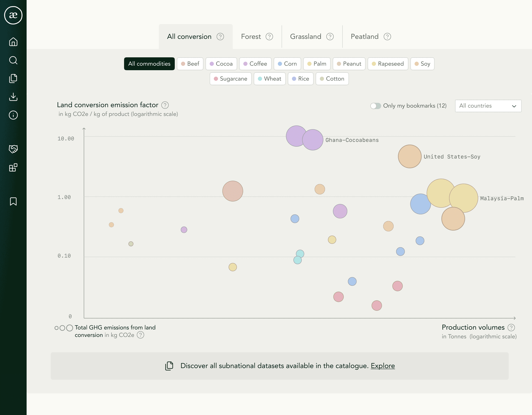Screen dimensions: 532x415
Task: Filter by Palm commodity
Action: pos(317,64)
